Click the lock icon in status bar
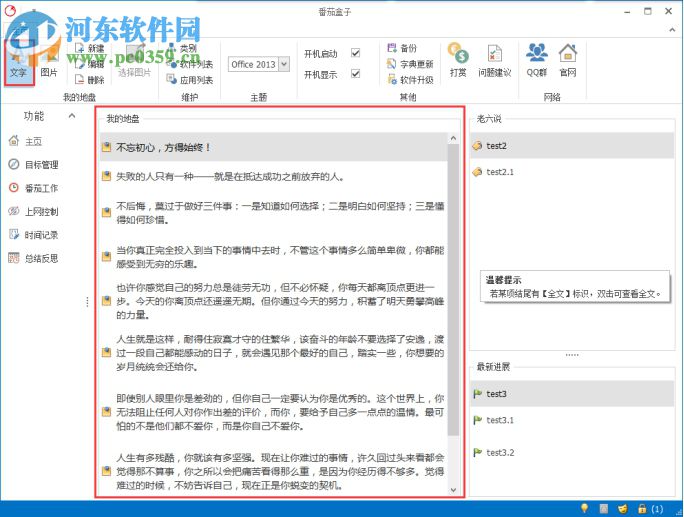The width and height of the screenshot is (684, 517). [x=642, y=508]
